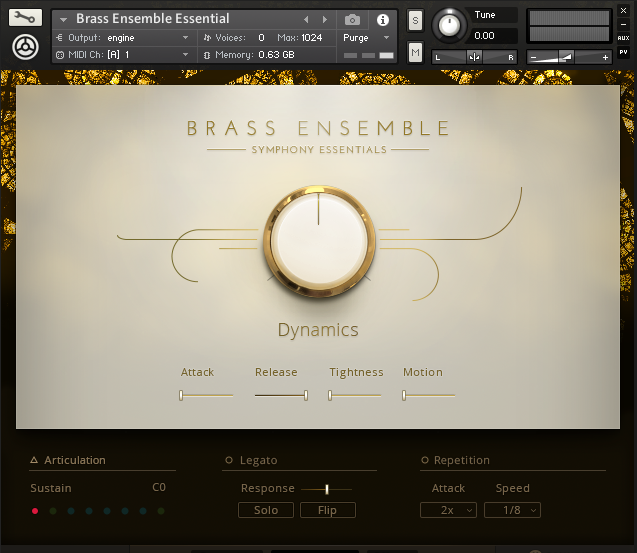Click the C0 keyswitch label
This screenshot has width=637, height=553.
point(159,487)
